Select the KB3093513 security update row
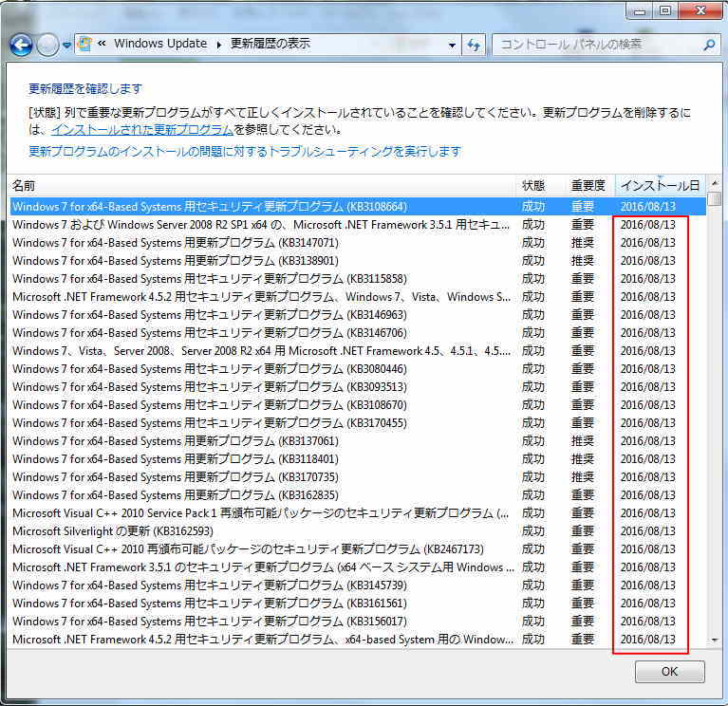Viewport: 728px width, 706px height. [358, 387]
